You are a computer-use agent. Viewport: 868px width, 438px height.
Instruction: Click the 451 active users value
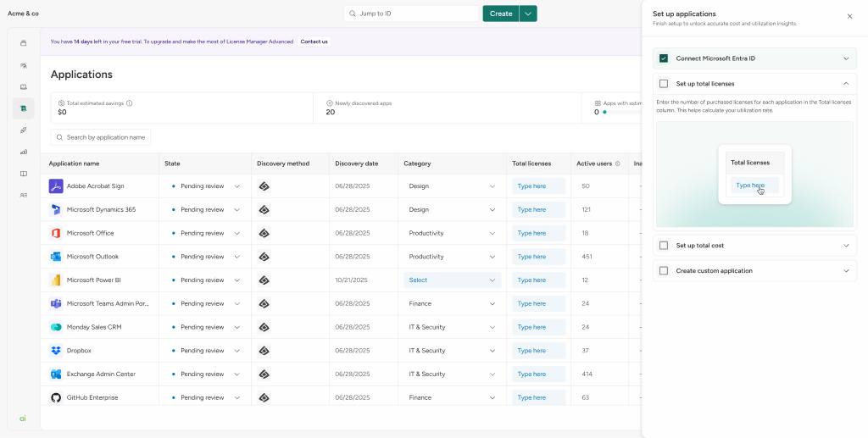pos(587,257)
